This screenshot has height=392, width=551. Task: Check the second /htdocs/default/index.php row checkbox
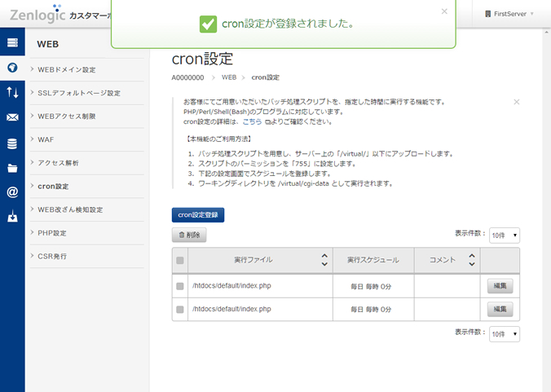[x=180, y=310]
